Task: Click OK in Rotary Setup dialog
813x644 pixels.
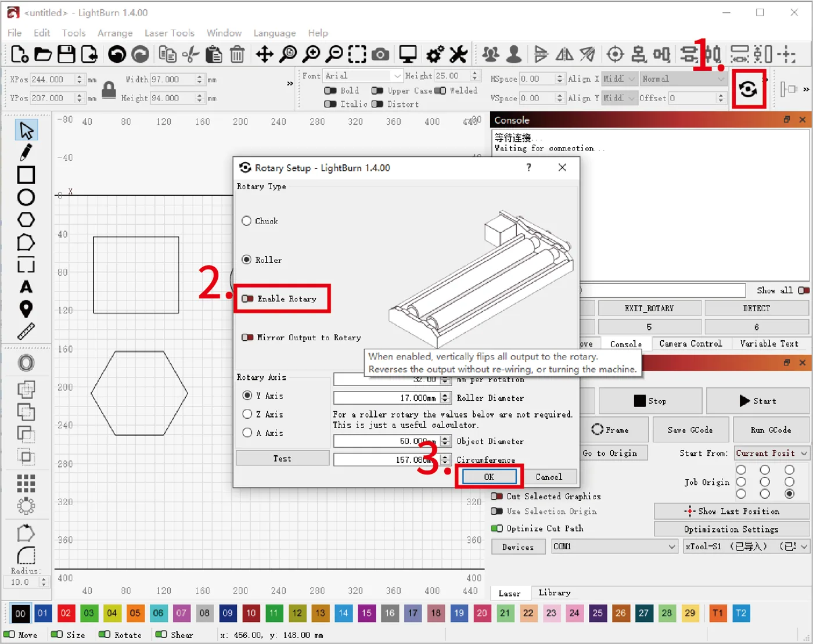Action: 489,477
